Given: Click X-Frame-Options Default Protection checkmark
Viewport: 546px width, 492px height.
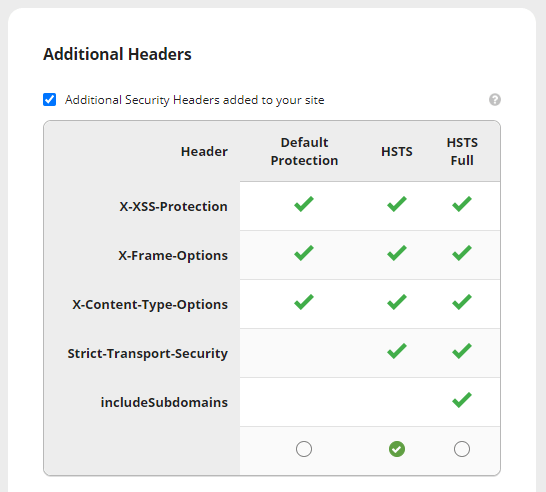Looking at the screenshot, I should pos(304,253).
